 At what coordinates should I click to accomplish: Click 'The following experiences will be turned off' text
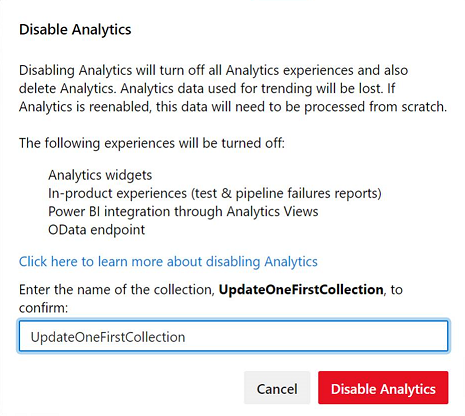[152, 143]
